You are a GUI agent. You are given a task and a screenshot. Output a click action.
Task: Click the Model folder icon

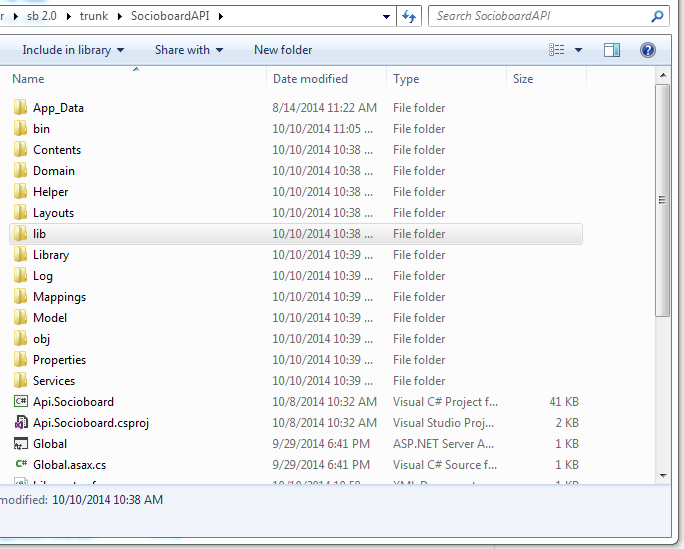click(x=20, y=317)
